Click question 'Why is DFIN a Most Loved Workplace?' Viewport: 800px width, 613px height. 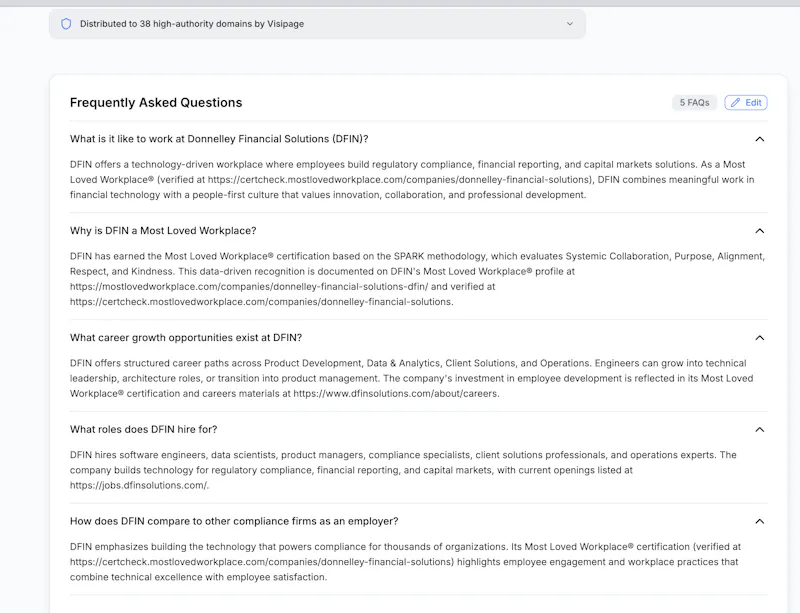pos(163,231)
